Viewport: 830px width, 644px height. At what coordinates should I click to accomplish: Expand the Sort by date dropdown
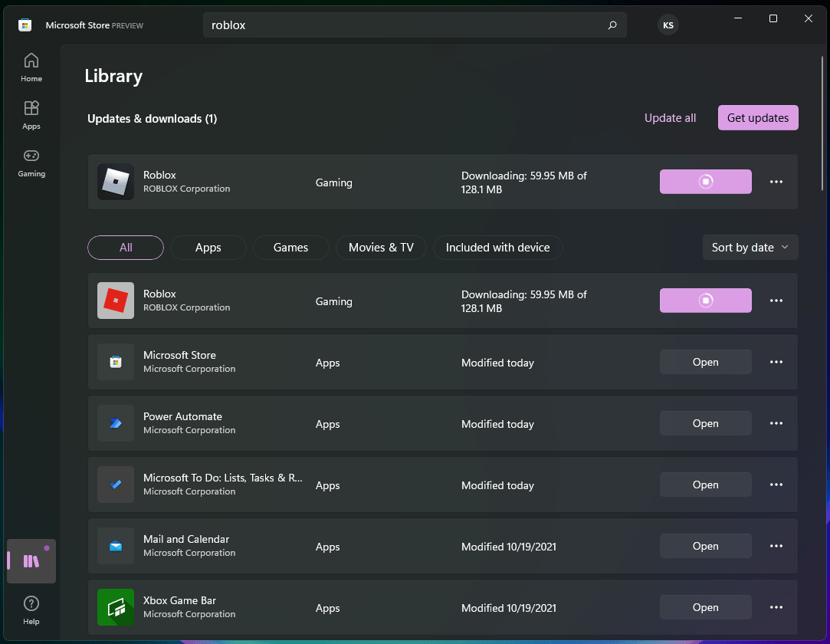pyautogui.click(x=750, y=248)
